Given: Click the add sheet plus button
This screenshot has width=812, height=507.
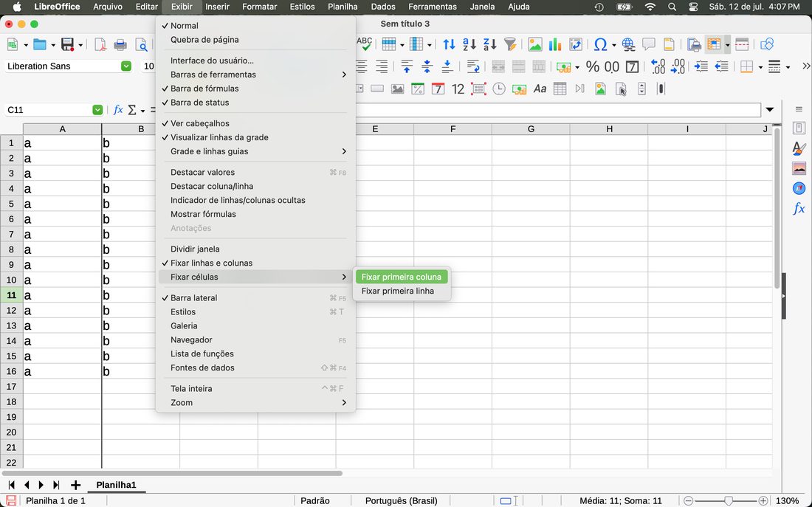Looking at the screenshot, I should tap(75, 485).
